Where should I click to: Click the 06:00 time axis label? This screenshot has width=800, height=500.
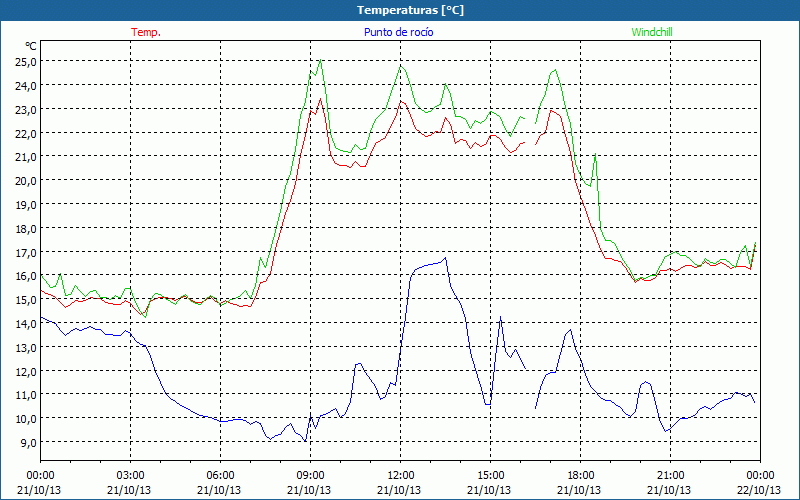click(x=220, y=476)
